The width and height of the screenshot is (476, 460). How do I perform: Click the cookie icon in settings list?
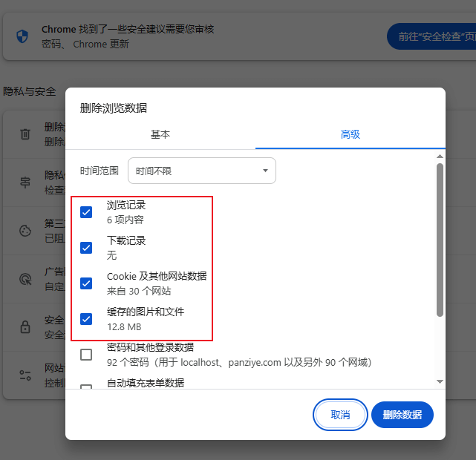click(25, 231)
